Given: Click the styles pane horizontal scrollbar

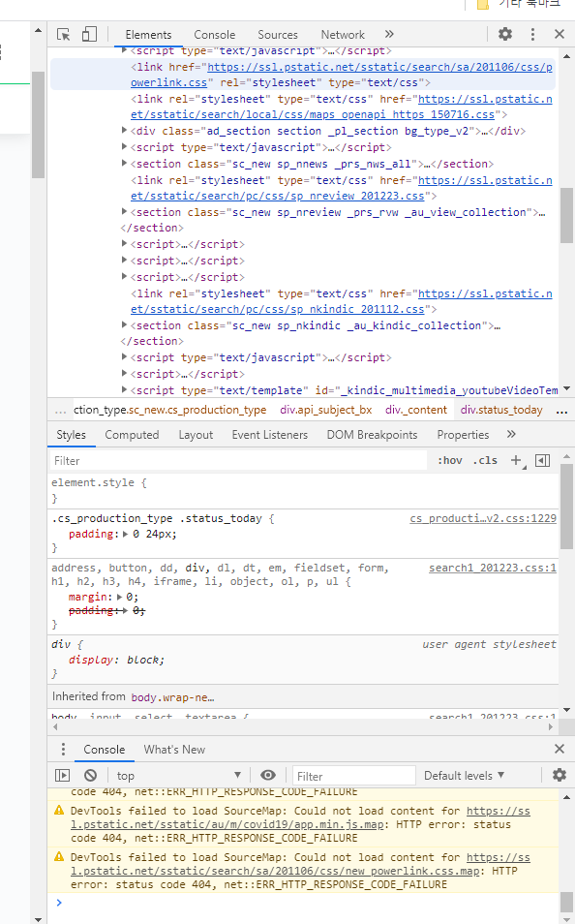Looking at the screenshot, I should pos(303,726).
